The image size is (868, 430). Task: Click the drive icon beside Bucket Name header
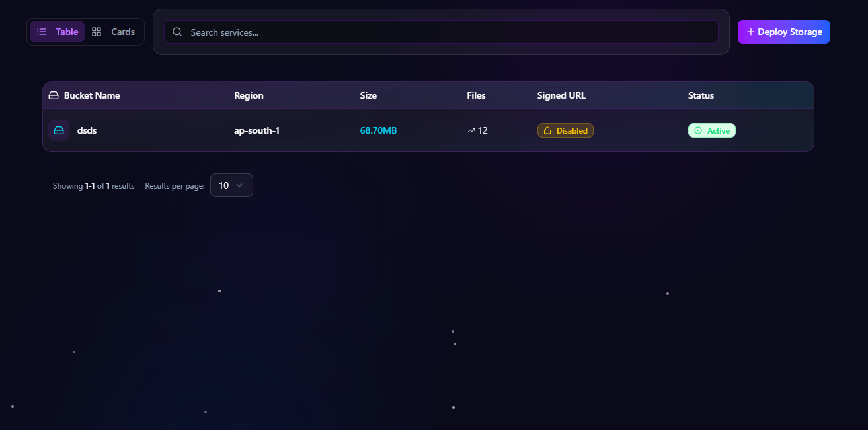(54, 95)
